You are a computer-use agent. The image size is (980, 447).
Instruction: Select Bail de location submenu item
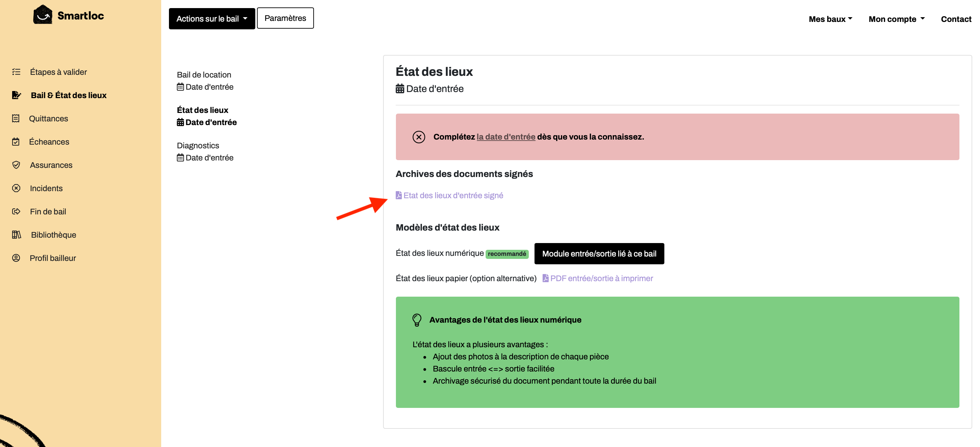pos(204,74)
